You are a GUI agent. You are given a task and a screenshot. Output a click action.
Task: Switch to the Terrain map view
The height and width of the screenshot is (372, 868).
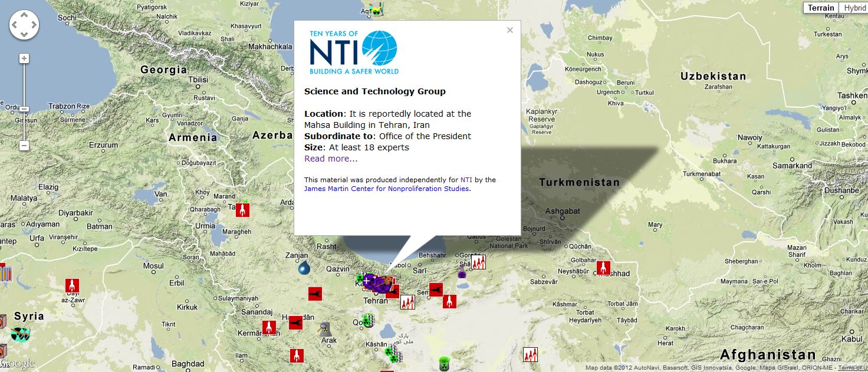[x=821, y=8]
